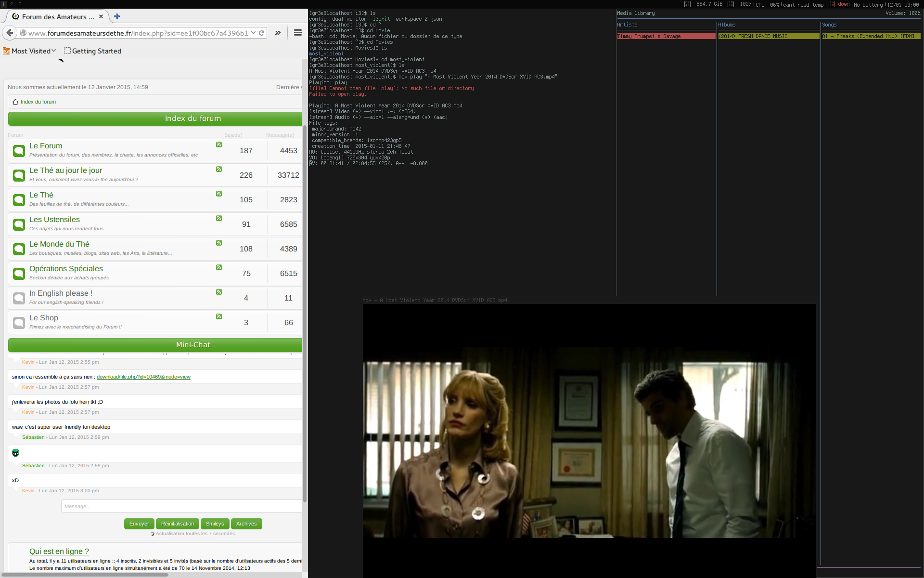Open the Qui est en ligne ? link
This screenshot has width=924, height=578.
[59, 552]
